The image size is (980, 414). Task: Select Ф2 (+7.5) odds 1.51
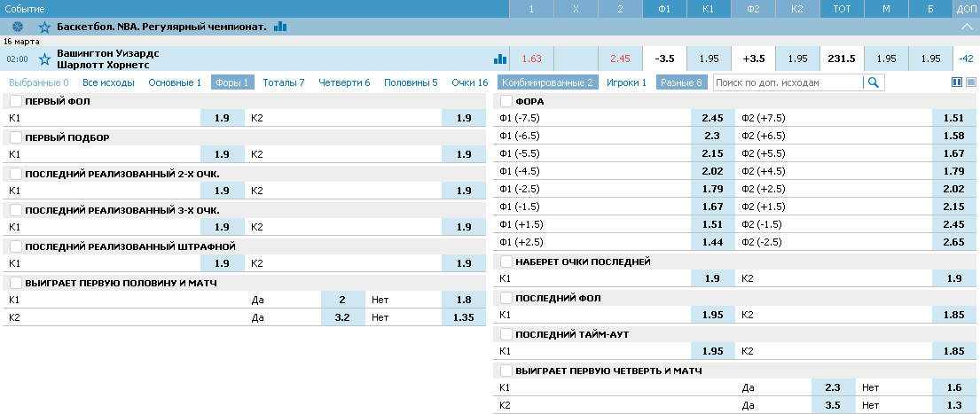(953, 118)
